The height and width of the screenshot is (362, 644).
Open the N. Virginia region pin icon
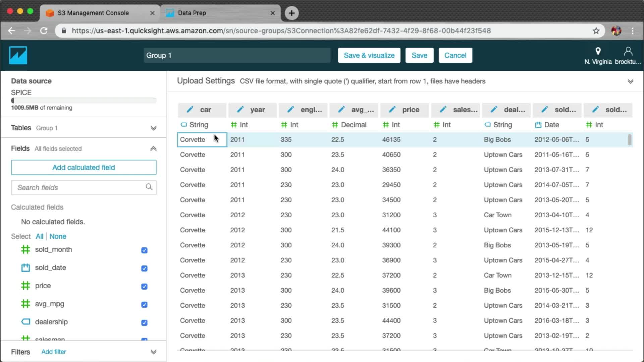(x=598, y=51)
